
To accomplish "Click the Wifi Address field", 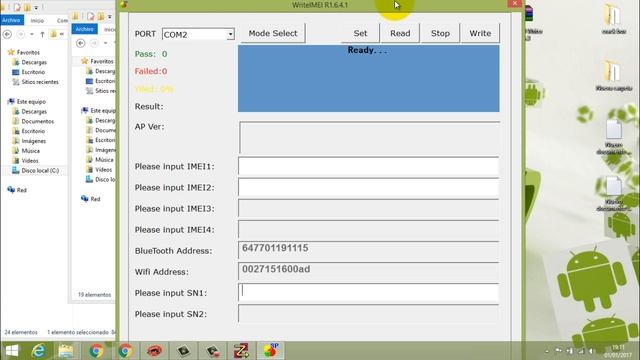I will tap(369, 271).
